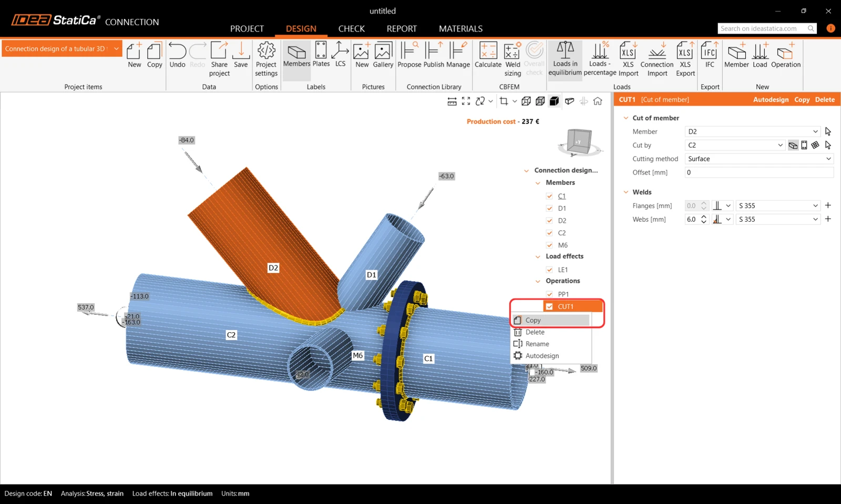Uncheck the CUT1 operation checkbox
841x504 pixels.
(549, 306)
